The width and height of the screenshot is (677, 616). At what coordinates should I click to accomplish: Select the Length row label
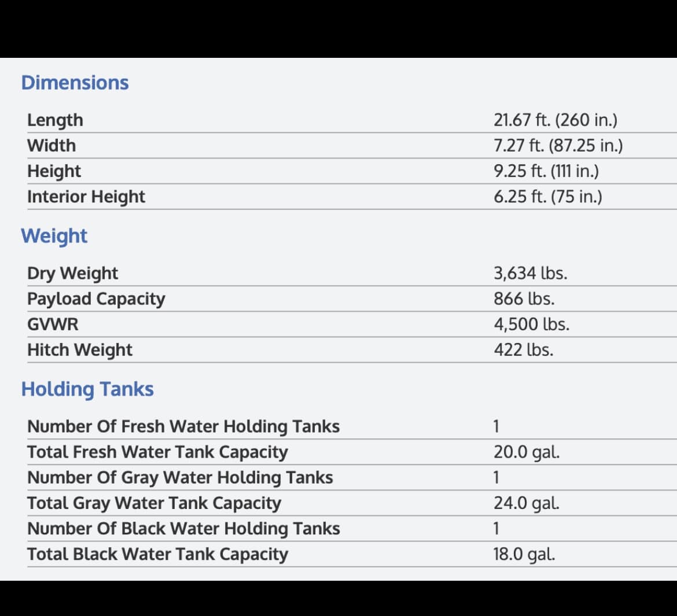coord(56,120)
